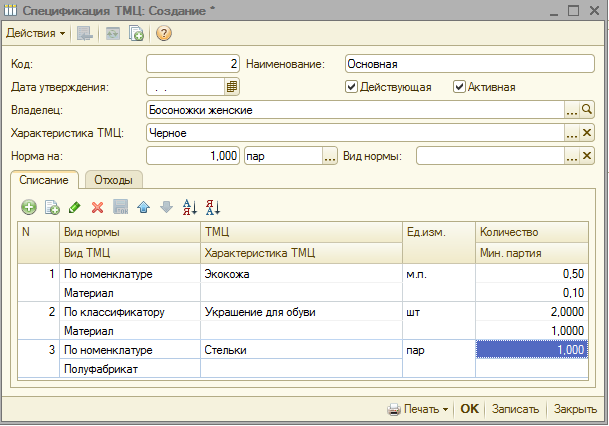Click the Edit row pencil icon

tap(75, 207)
